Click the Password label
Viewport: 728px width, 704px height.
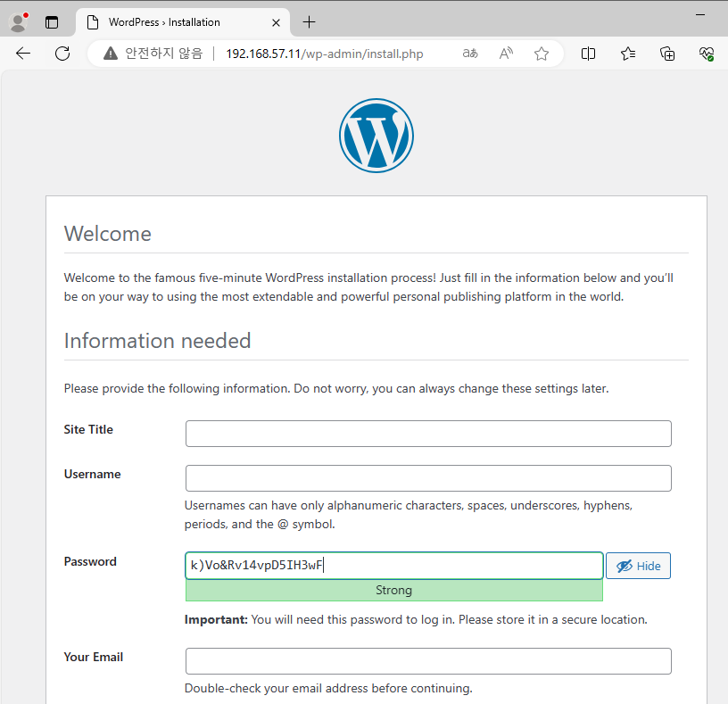(90, 561)
